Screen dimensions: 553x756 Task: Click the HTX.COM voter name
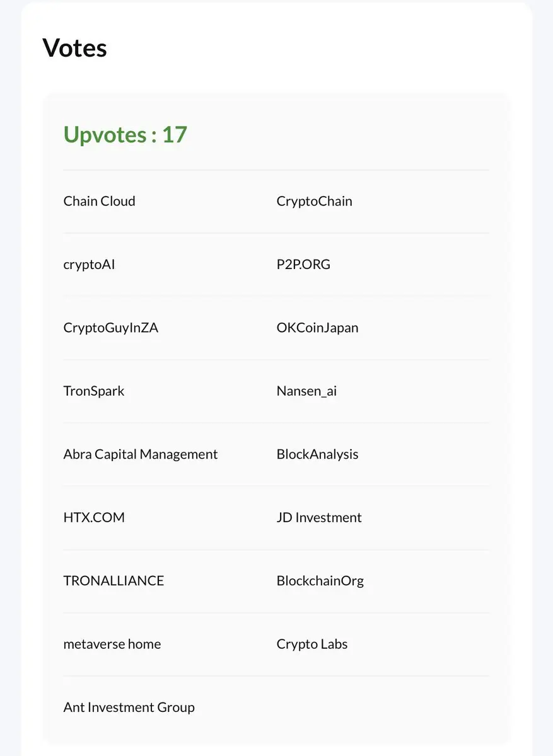94,518
